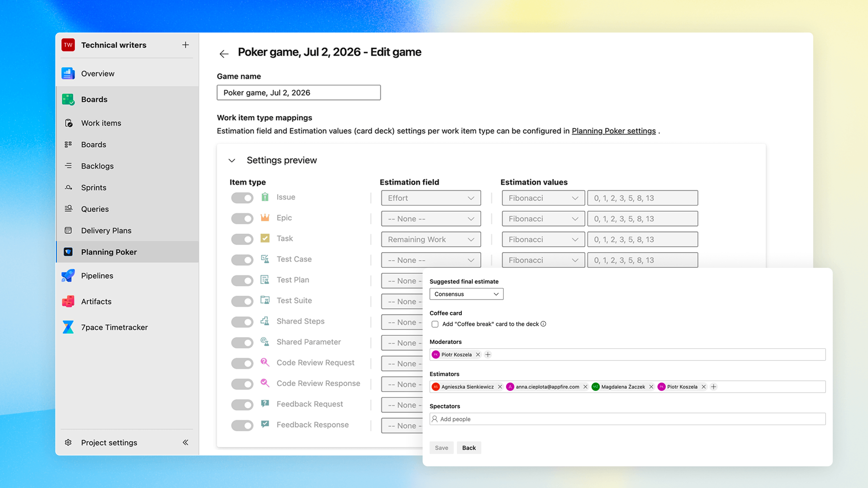Click the Task checkmark icon
The image size is (868, 488).
(x=265, y=238)
